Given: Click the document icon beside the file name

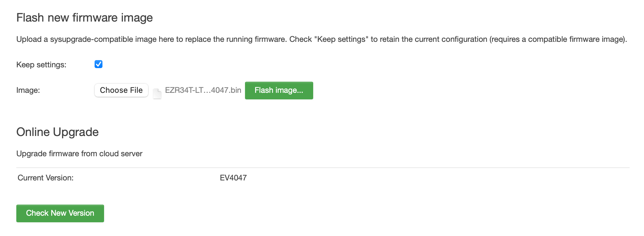Looking at the screenshot, I should pyautogui.click(x=157, y=93).
